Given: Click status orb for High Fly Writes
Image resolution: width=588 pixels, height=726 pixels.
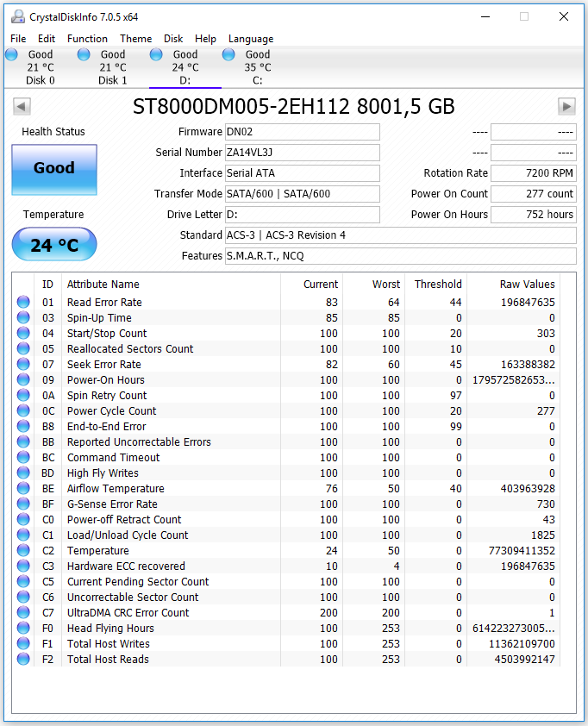Looking at the screenshot, I should 23,473.
